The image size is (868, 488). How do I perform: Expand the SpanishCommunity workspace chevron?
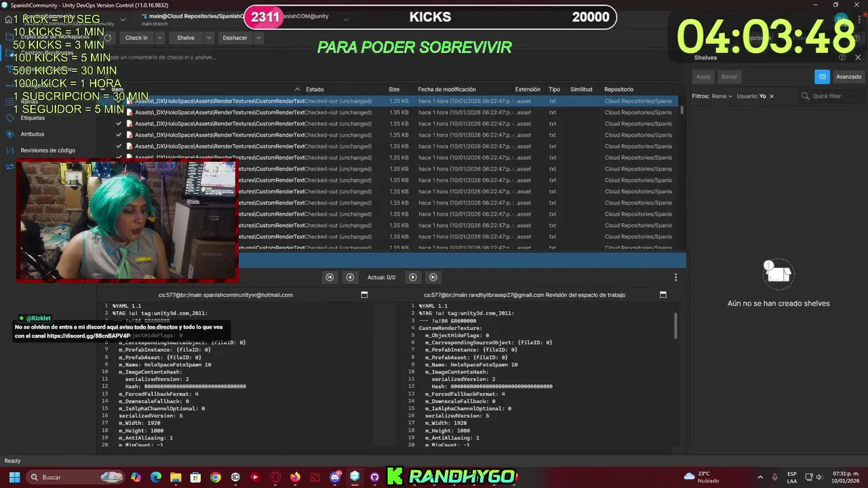coord(123,19)
